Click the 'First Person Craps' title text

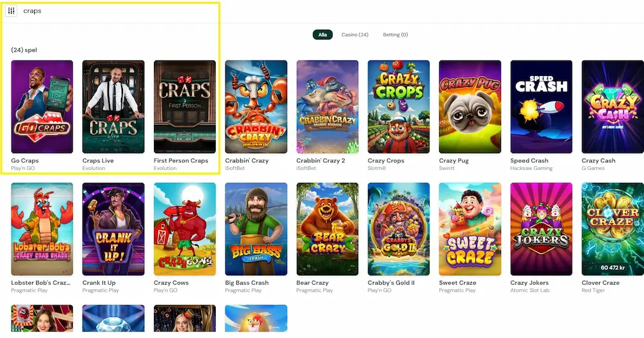coord(181,160)
